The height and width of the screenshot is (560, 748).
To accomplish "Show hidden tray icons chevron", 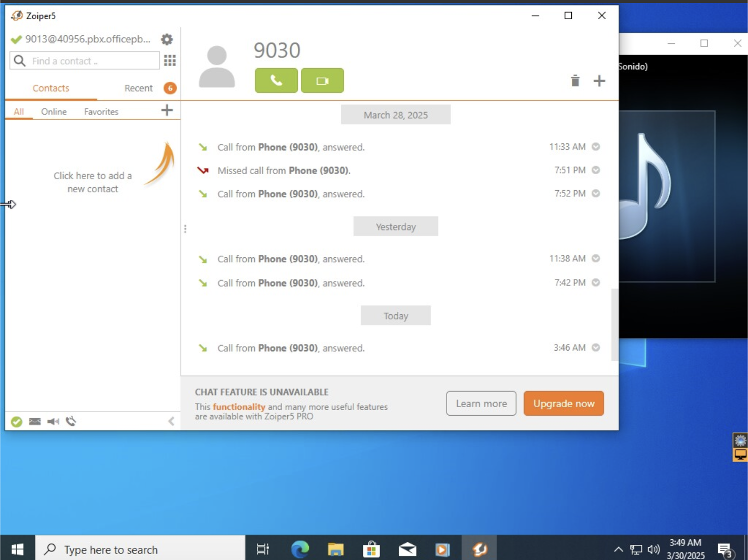I will tap(618, 549).
